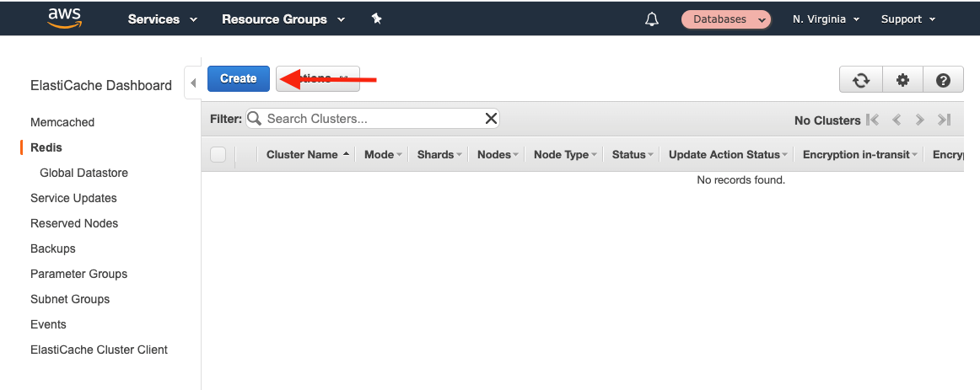This screenshot has height=390, width=980.
Task: Open the Actions dropdown button
Action: (x=318, y=78)
